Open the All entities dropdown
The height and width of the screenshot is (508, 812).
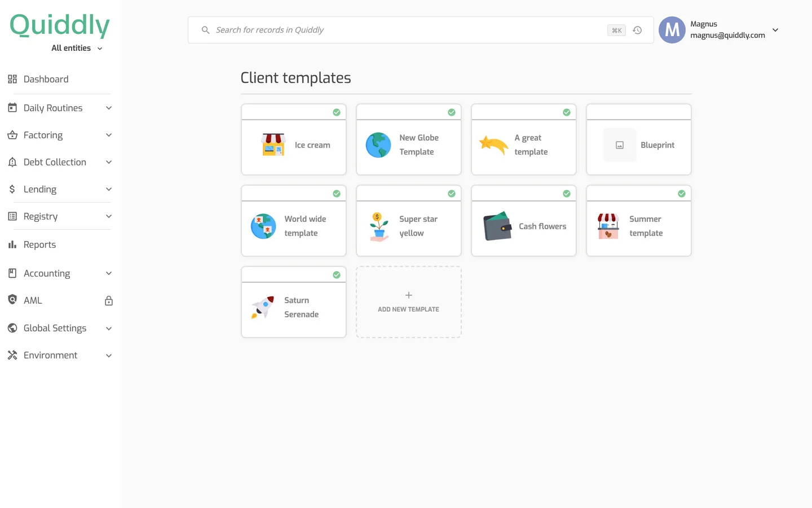77,48
